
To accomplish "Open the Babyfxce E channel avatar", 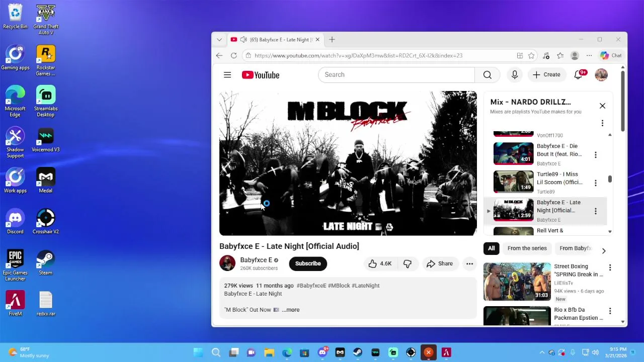I will pos(227,263).
